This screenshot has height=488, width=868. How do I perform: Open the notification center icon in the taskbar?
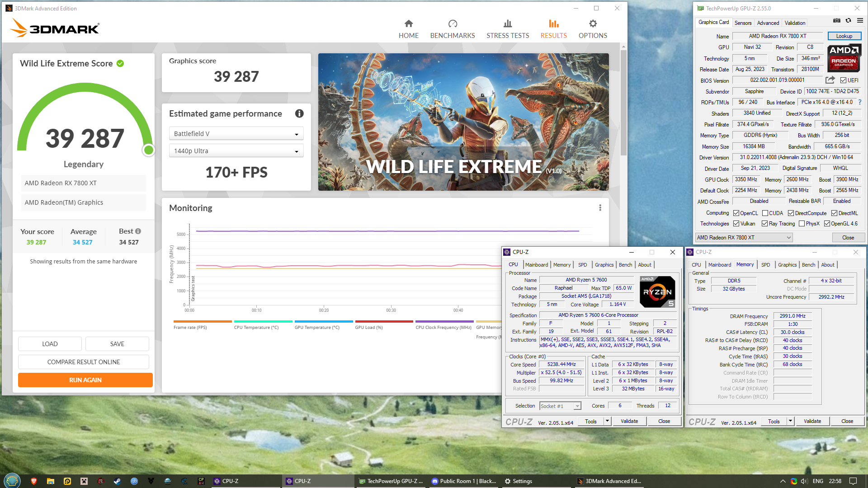(853, 481)
